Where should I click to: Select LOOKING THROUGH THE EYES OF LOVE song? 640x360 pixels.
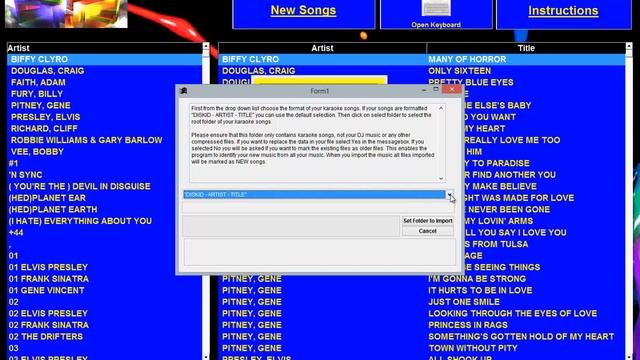pyautogui.click(x=513, y=313)
